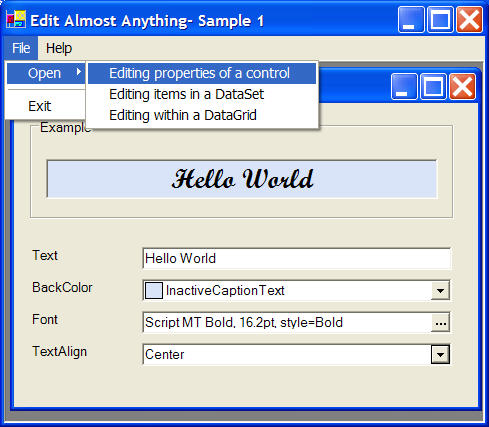Click the Hello World example label
Image resolution: width=489 pixels, height=427 pixels.
coord(242,179)
